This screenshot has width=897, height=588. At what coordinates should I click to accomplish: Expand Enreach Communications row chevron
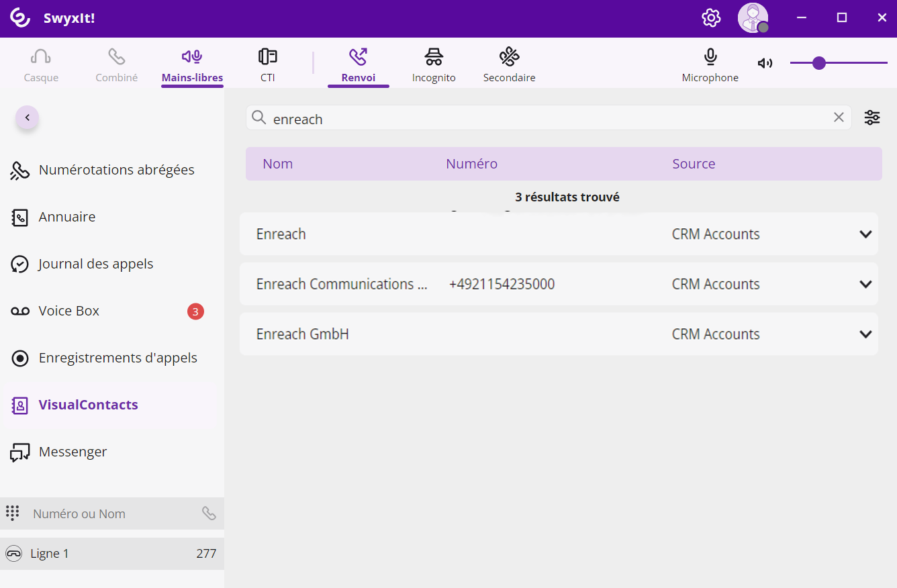(865, 284)
